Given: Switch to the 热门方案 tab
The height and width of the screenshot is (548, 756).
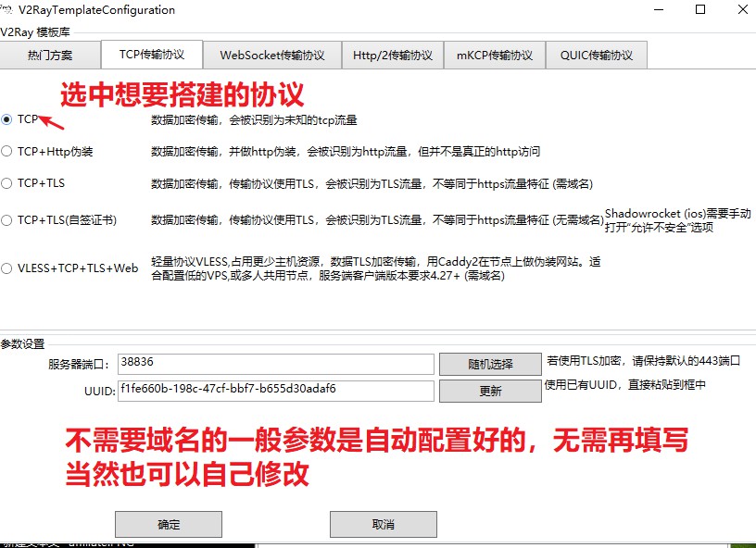Looking at the screenshot, I should click(x=49, y=55).
